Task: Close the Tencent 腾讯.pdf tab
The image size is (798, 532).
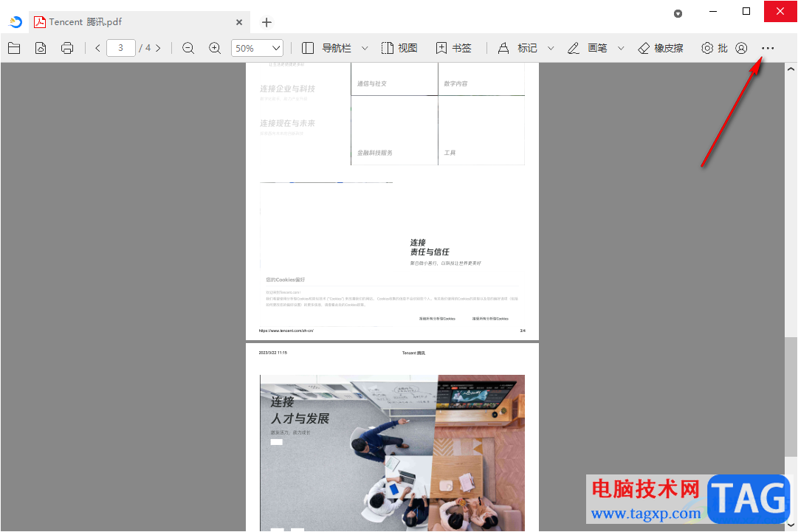Action: pyautogui.click(x=239, y=22)
